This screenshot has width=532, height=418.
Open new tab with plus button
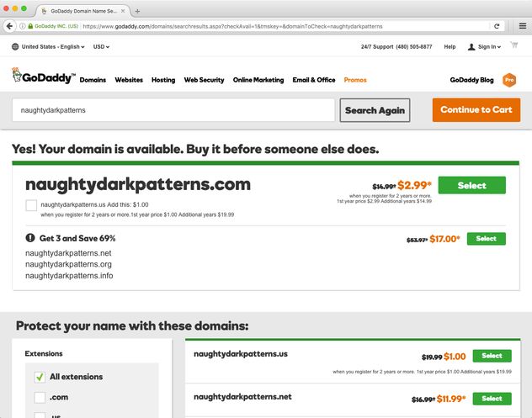tap(137, 11)
